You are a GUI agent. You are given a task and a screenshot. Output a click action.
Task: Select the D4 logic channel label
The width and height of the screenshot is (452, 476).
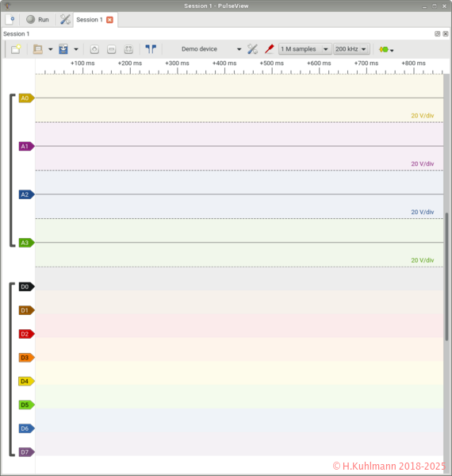pos(26,382)
